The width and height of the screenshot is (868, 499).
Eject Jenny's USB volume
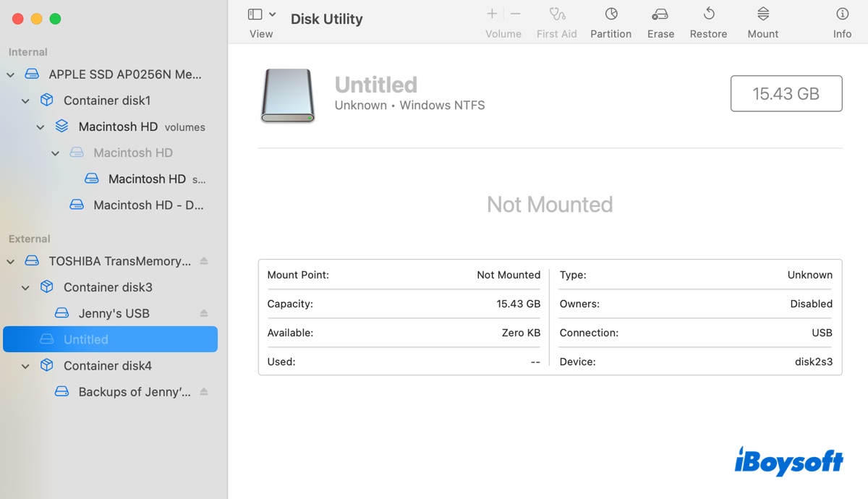tap(203, 312)
